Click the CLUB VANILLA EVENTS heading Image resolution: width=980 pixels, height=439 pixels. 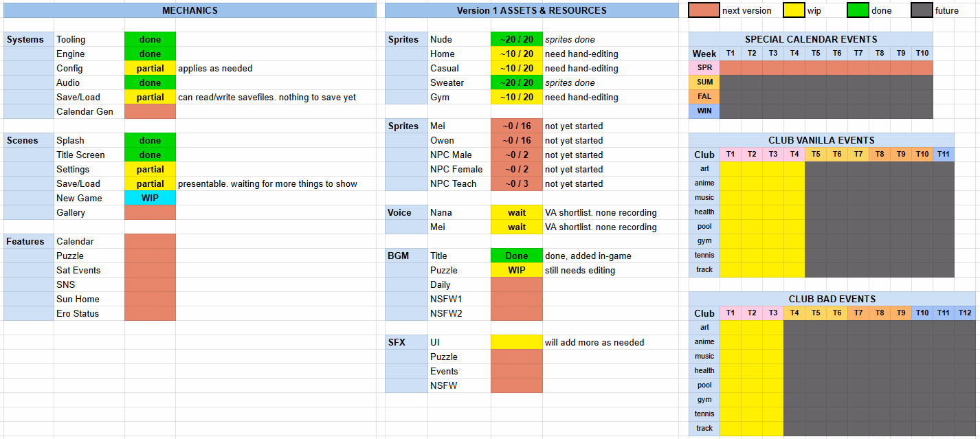[821, 140]
